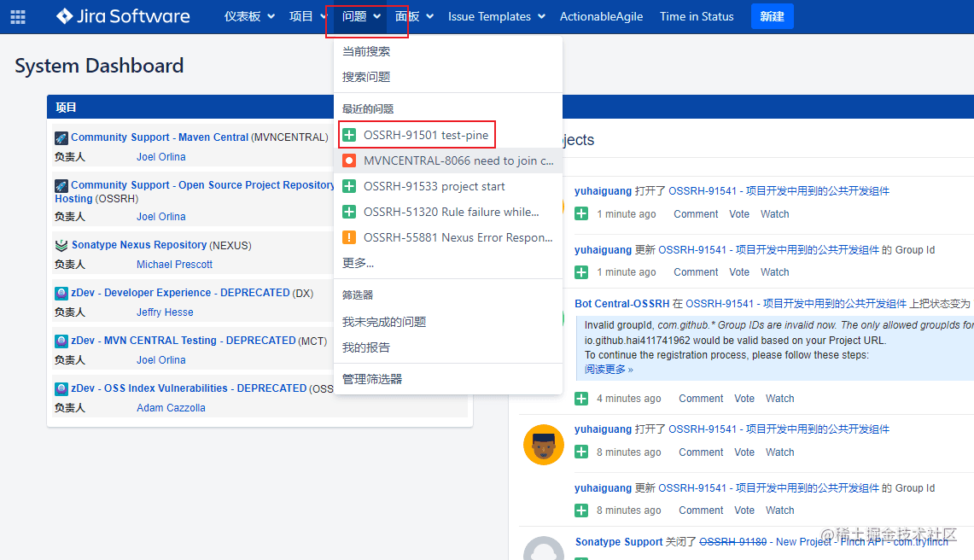Collapse the 问题 dropdown menu
Image resolution: width=974 pixels, height=560 pixels.
(x=361, y=16)
